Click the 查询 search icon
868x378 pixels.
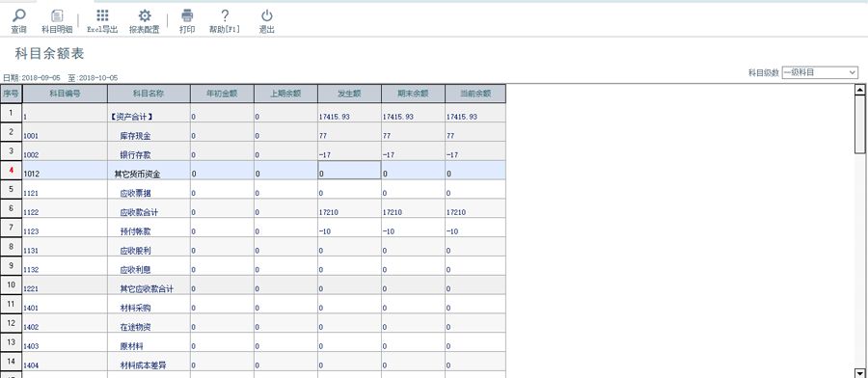(x=19, y=15)
